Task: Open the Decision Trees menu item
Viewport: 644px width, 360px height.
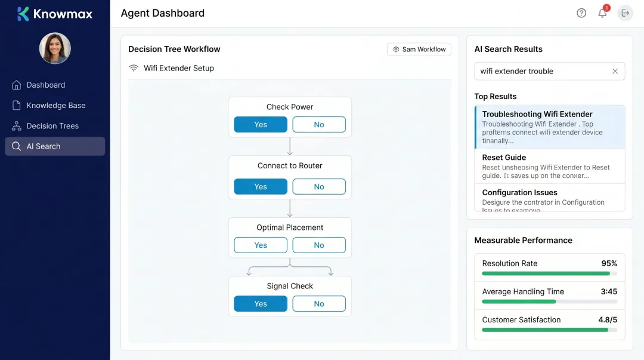Action: pos(55,126)
